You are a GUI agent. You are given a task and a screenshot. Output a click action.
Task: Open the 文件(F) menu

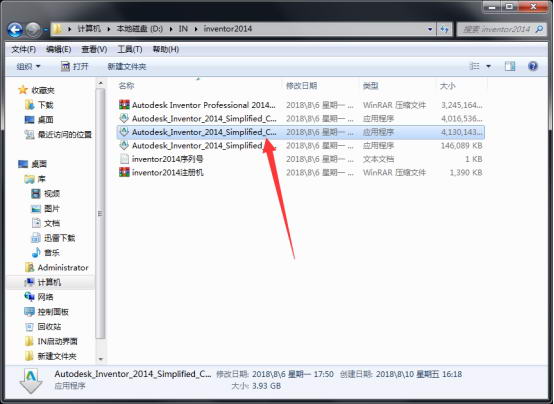(x=23, y=49)
